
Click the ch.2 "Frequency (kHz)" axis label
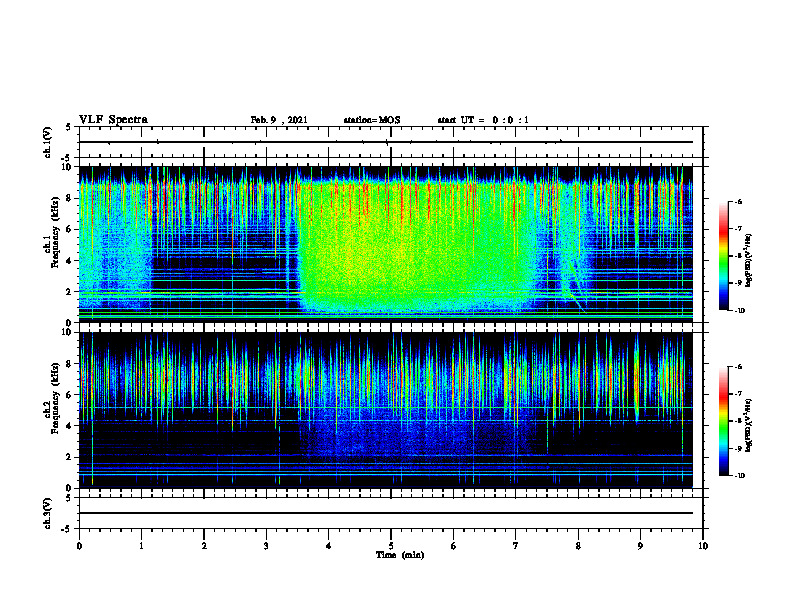tap(56, 398)
